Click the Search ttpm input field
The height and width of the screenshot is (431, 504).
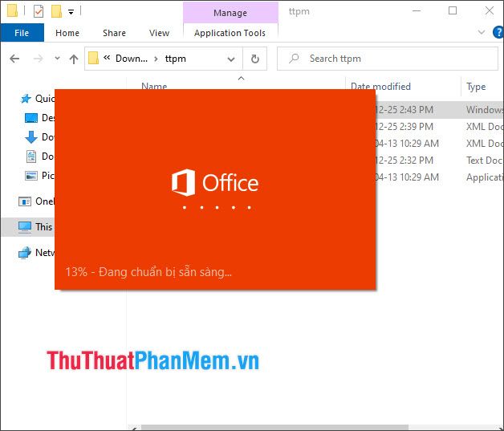388,59
